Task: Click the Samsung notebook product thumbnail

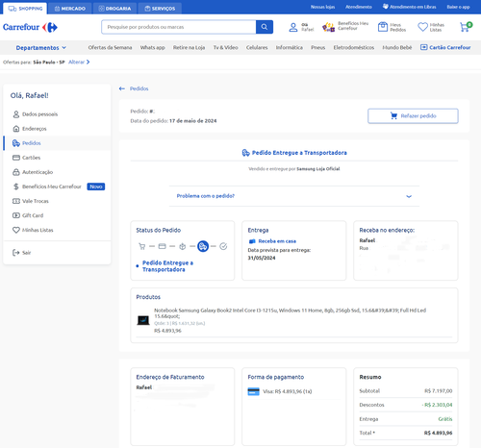Action: click(x=143, y=320)
